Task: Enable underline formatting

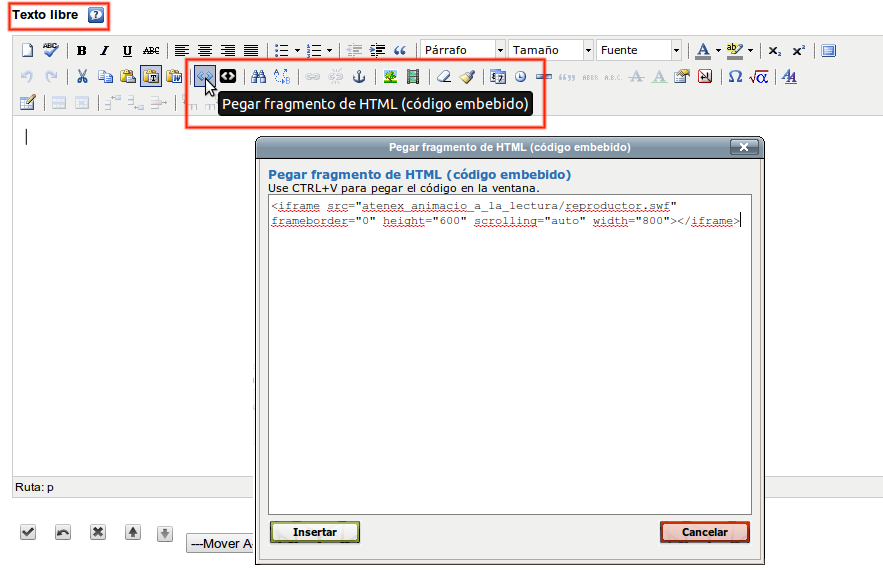Action: pyautogui.click(x=128, y=49)
